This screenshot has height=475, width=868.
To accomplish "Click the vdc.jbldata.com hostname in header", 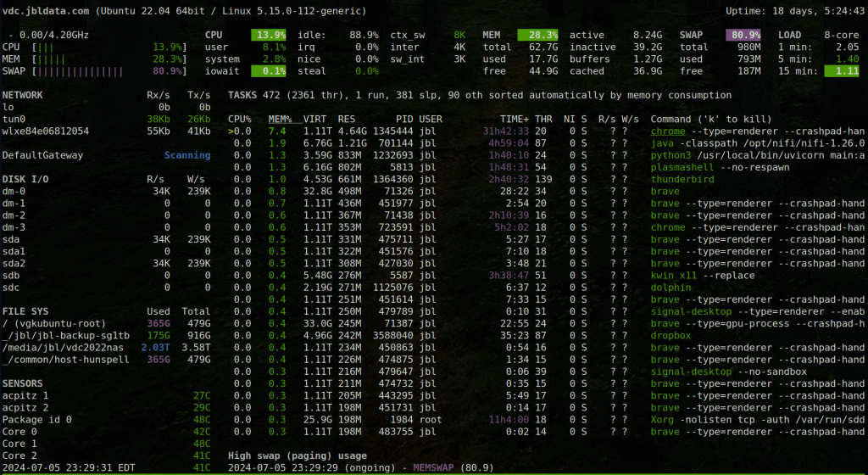I will pyautogui.click(x=45, y=11).
